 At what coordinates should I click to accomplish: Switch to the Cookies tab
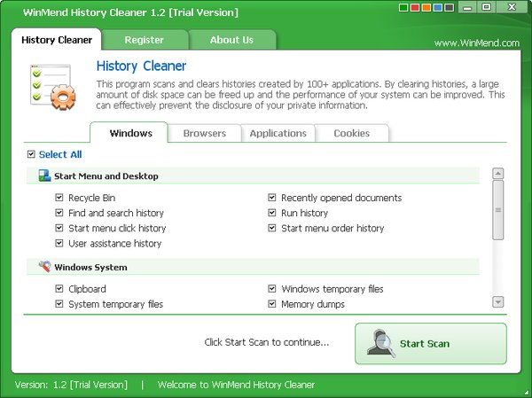(x=351, y=133)
